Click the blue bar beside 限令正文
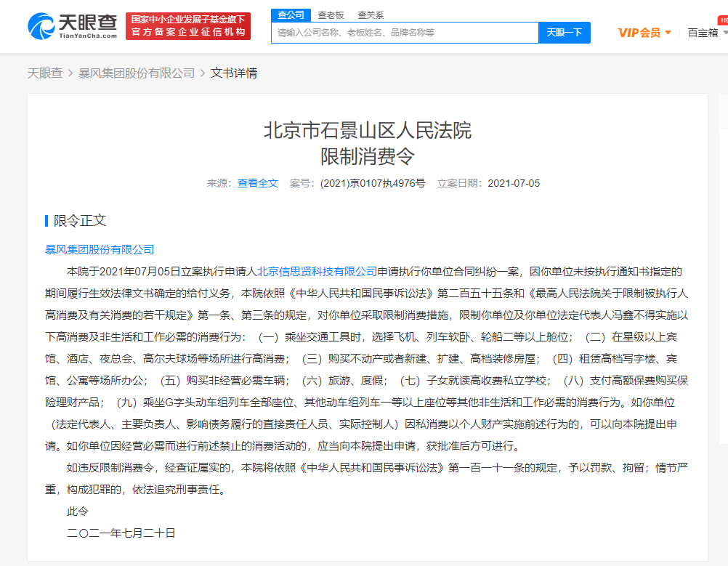This screenshot has height=566, width=728. (x=46, y=221)
